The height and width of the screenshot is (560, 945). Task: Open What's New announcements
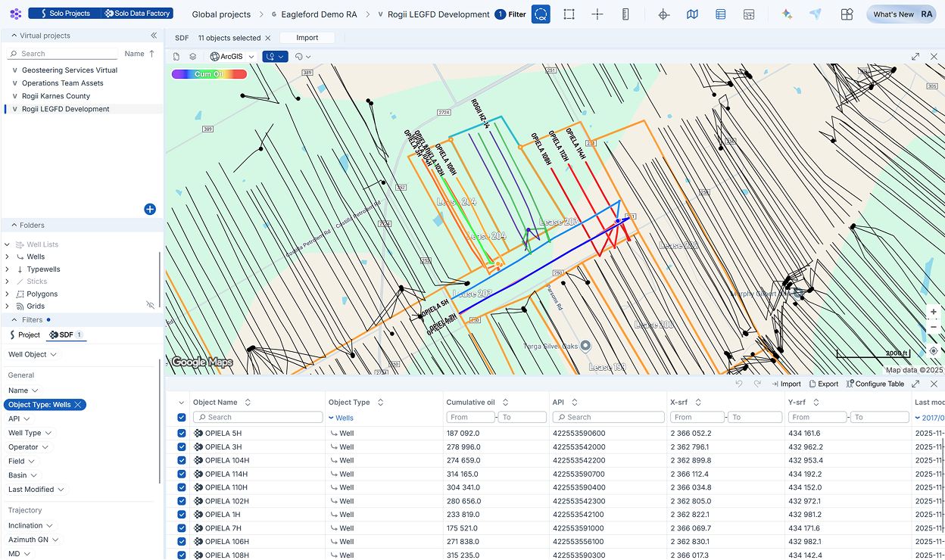tap(894, 14)
